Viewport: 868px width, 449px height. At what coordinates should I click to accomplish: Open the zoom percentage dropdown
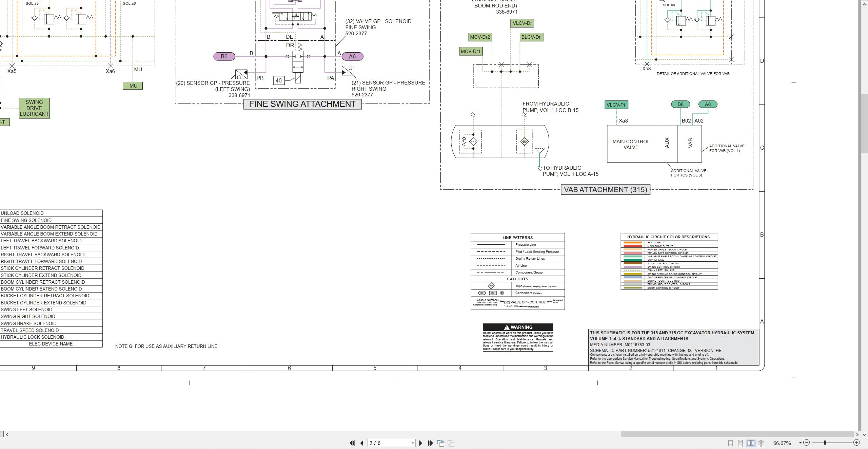pos(800,443)
